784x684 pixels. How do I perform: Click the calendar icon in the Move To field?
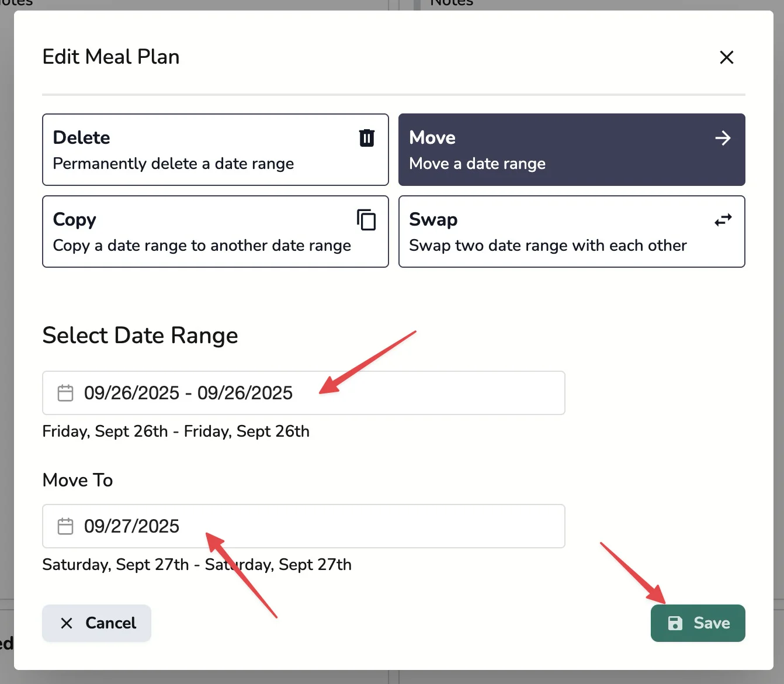point(65,526)
